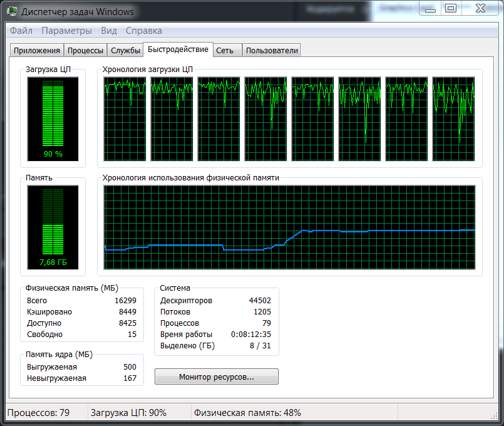This screenshot has height=426, width=504.
Task: Switch to the Процессы tab
Action: [x=85, y=51]
